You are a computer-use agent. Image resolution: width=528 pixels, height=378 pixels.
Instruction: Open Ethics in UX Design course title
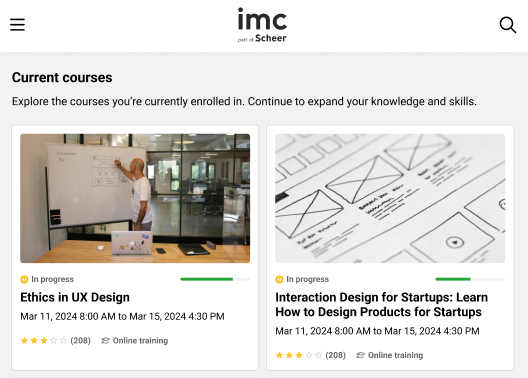[x=75, y=297]
